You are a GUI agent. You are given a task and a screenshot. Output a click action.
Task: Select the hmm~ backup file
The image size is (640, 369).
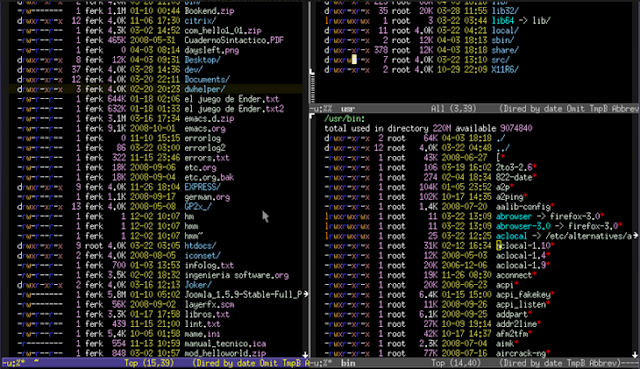pyautogui.click(x=193, y=236)
